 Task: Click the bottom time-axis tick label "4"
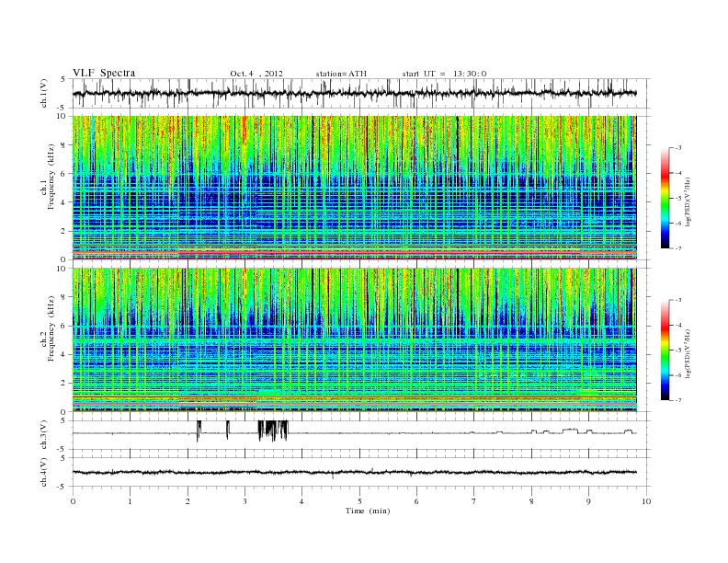[302, 501]
